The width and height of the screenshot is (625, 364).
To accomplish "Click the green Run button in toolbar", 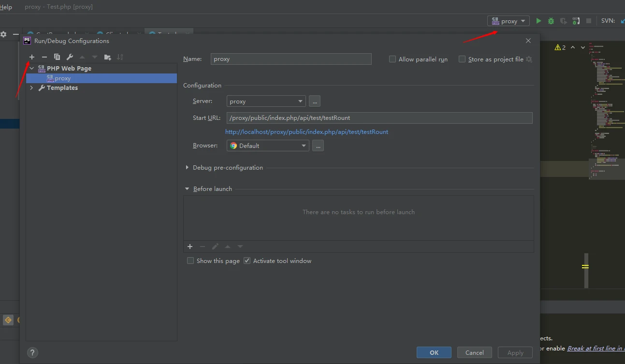I will tap(538, 21).
